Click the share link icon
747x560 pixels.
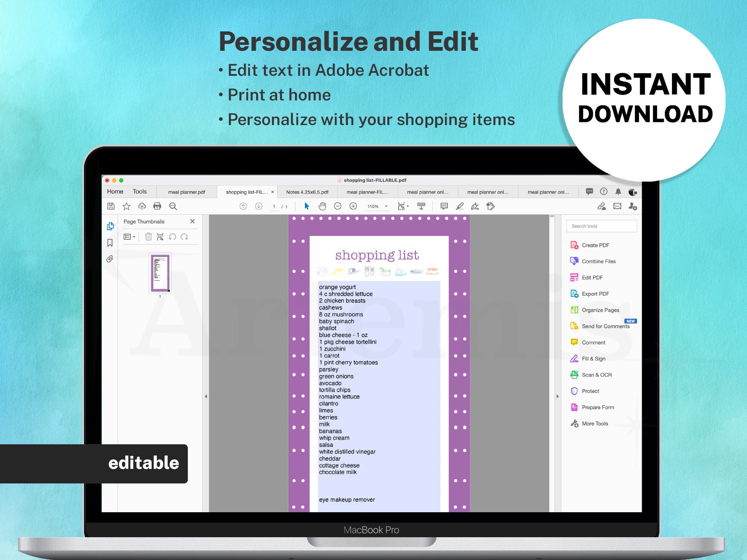[x=601, y=206]
